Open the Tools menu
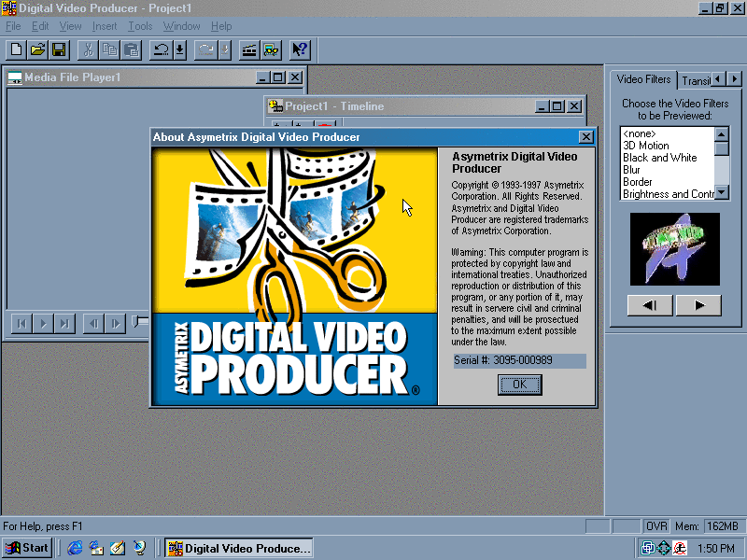 pyautogui.click(x=140, y=26)
